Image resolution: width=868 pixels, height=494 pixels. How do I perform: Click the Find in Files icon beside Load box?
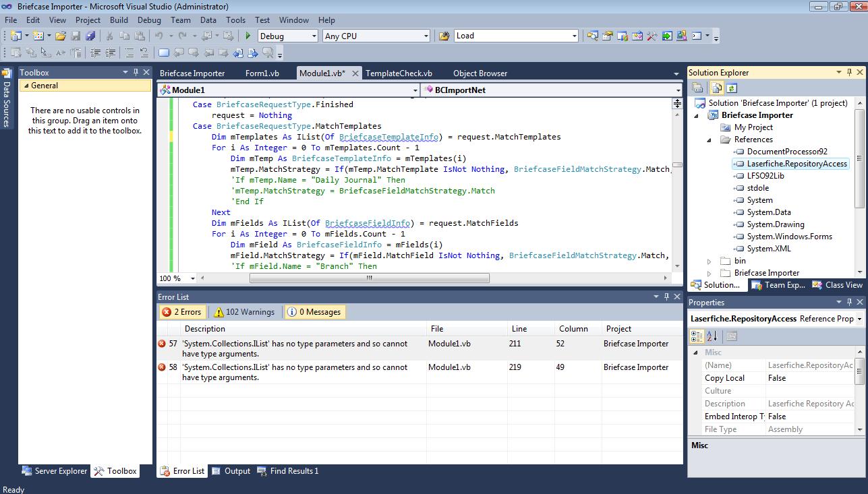[444, 36]
